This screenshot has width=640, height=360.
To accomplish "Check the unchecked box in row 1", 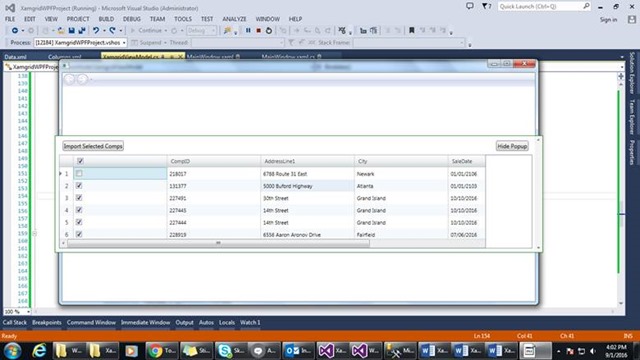I will [79, 173].
